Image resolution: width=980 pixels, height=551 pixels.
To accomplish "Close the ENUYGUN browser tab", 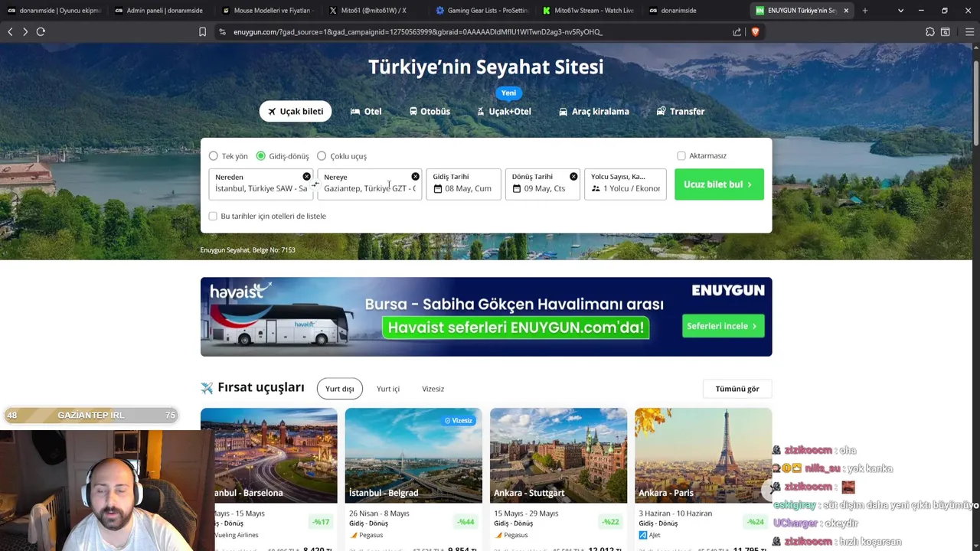I will click(846, 11).
